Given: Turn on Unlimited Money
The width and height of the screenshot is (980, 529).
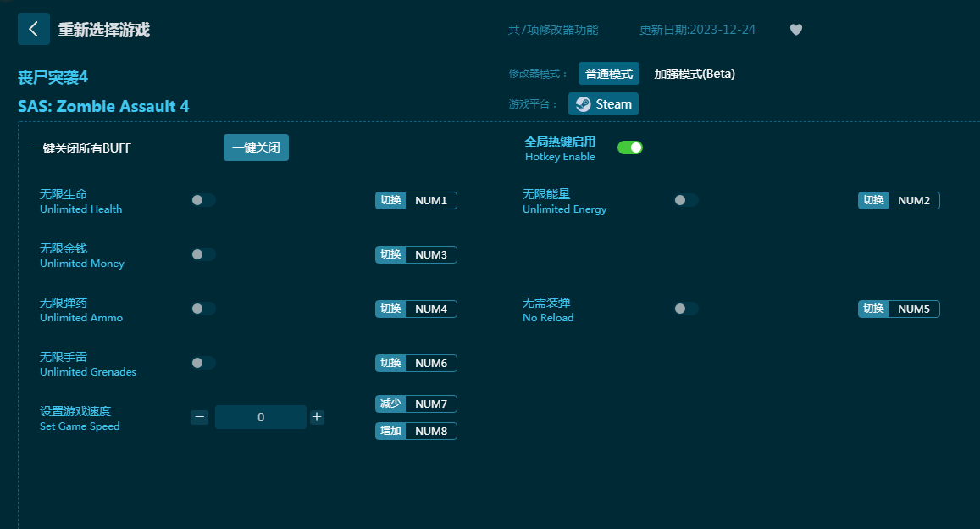Looking at the screenshot, I should [203, 254].
